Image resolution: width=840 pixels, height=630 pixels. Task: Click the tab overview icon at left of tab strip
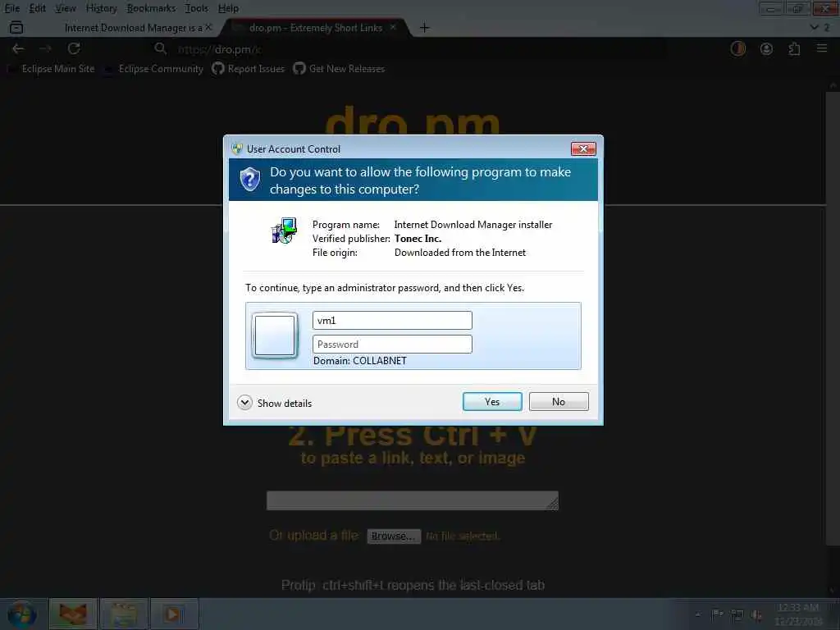pos(16,27)
